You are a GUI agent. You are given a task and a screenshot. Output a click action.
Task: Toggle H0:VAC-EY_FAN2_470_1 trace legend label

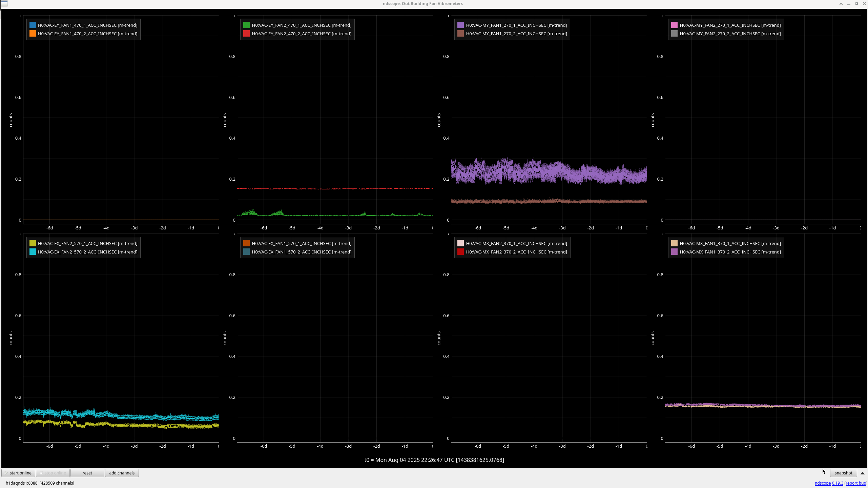(301, 25)
